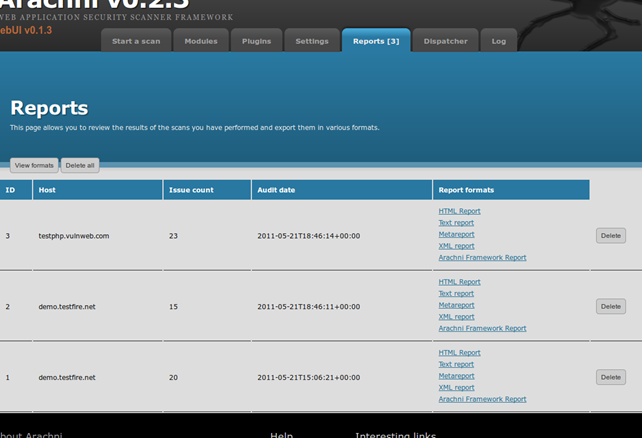Open Text report for testphp.vulnweb.com
Viewport: 642px width, 438px height.
tap(456, 223)
